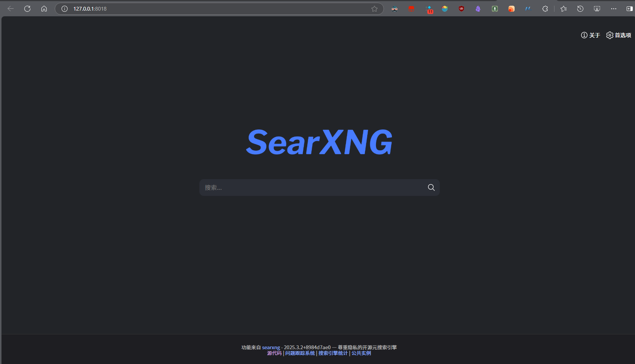The width and height of the screenshot is (635, 364).
Task: Click the SearXNG logo
Action: pos(319,142)
